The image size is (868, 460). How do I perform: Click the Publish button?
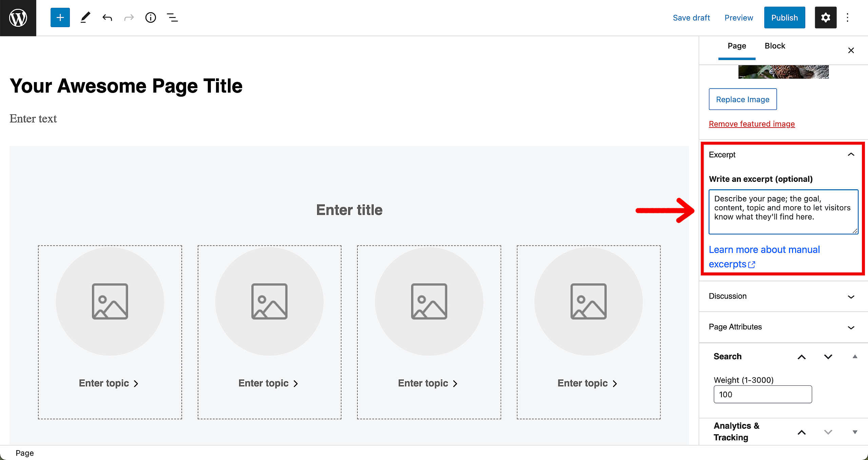[784, 18]
